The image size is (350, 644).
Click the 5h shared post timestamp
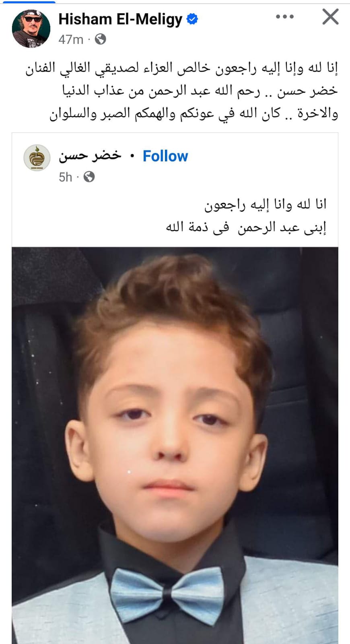coord(66,177)
